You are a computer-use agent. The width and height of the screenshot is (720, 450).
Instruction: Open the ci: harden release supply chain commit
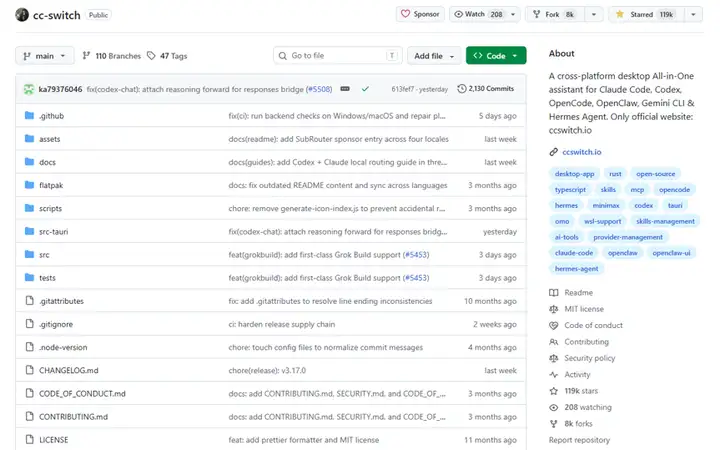point(281,324)
